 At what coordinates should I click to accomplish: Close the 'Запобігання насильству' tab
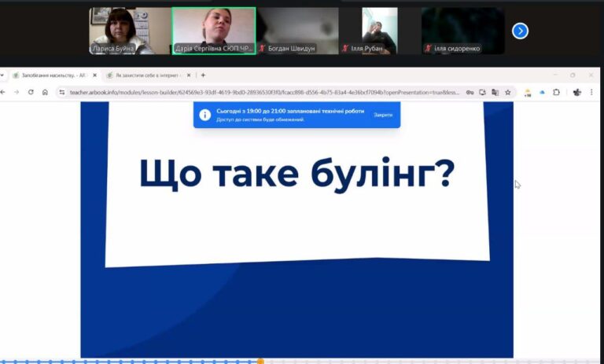[95, 75]
